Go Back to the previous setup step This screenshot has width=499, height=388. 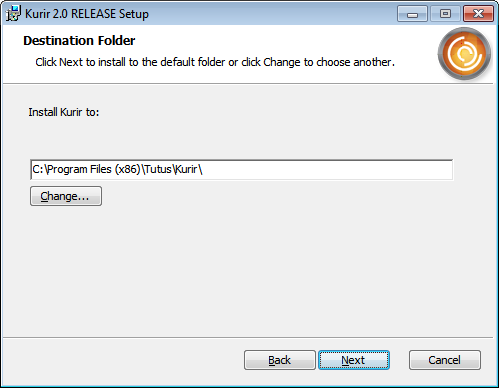pyautogui.click(x=280, y=360)
